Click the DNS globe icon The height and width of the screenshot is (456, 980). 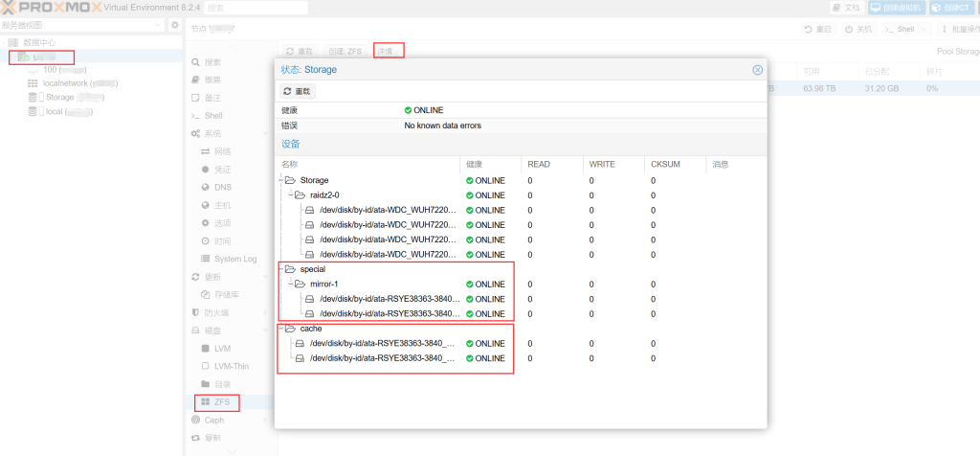205,187
